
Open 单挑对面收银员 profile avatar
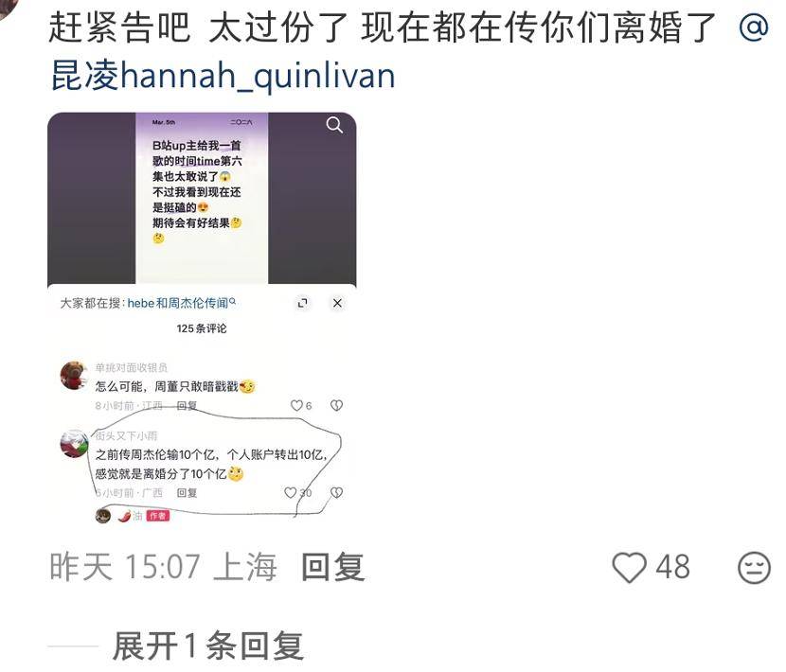[x=74, y=375]
